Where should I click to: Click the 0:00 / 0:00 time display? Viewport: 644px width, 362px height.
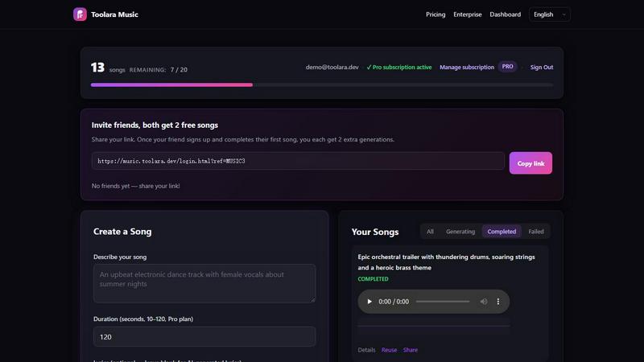[x=394, y=302]
